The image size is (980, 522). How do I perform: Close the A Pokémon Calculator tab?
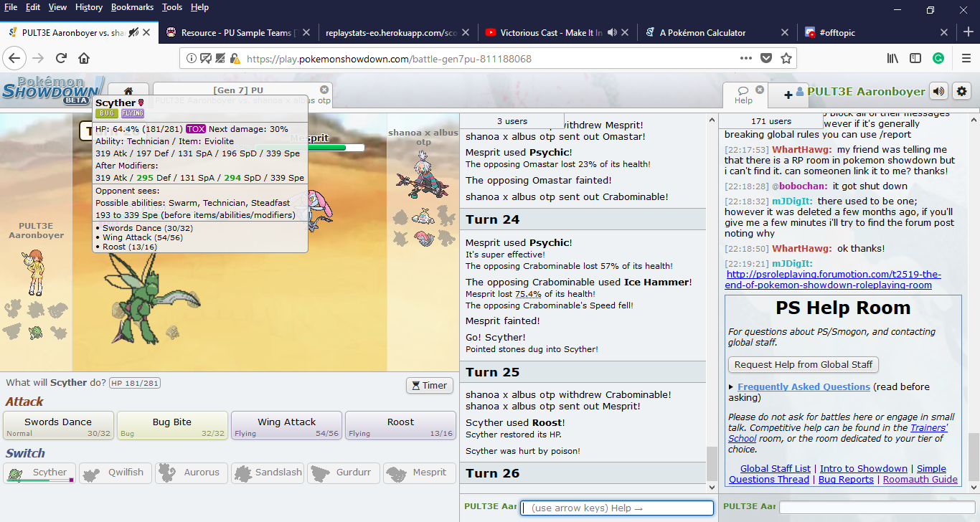786,32
